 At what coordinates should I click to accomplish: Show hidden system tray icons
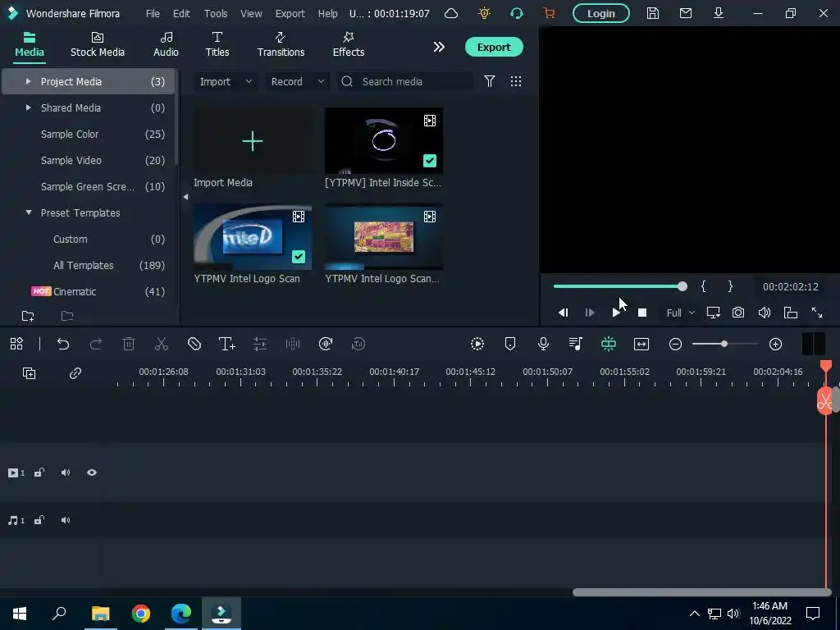[x=694, y=614]
